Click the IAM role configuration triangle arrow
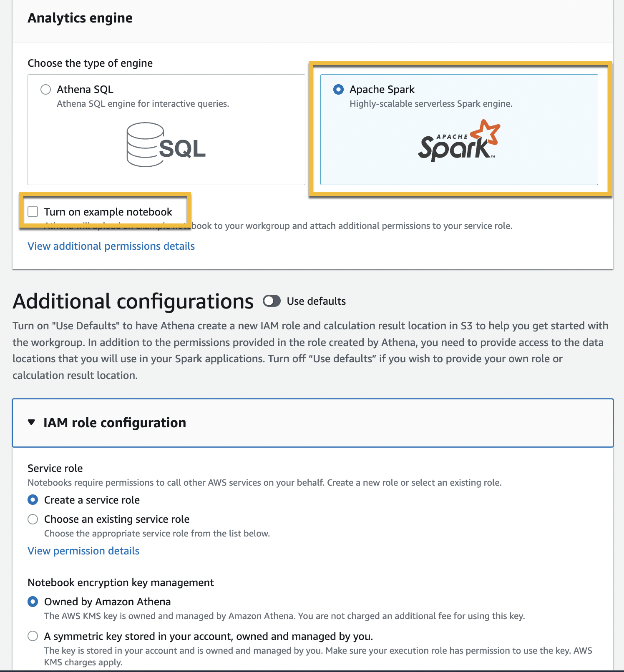The height and width of the screenshot is (672, 624). click(31, 423)
